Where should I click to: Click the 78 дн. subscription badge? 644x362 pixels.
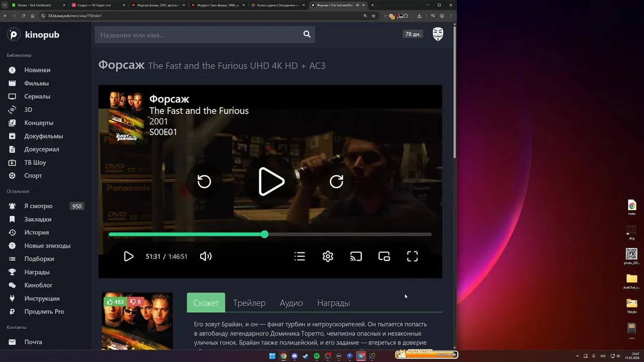(x=413, y=34)
